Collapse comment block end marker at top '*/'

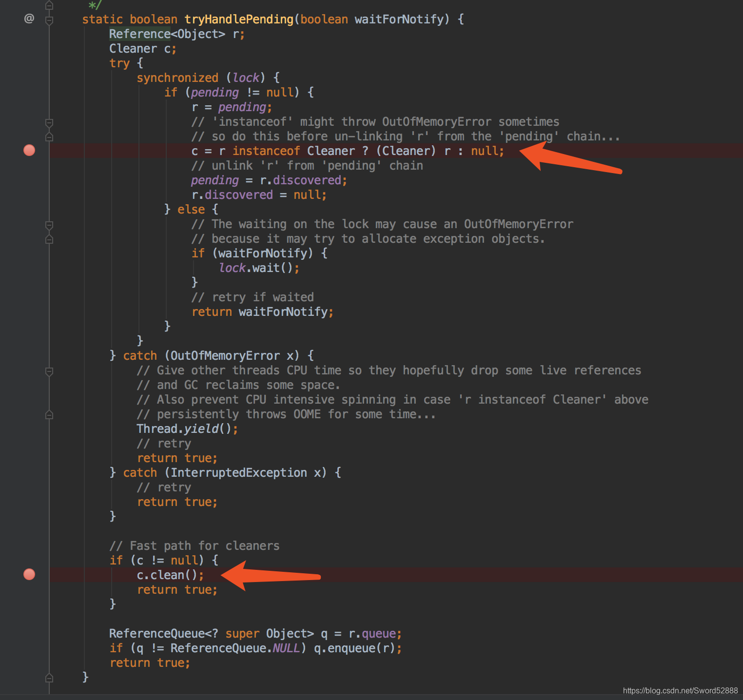click(x=49, y=5)
